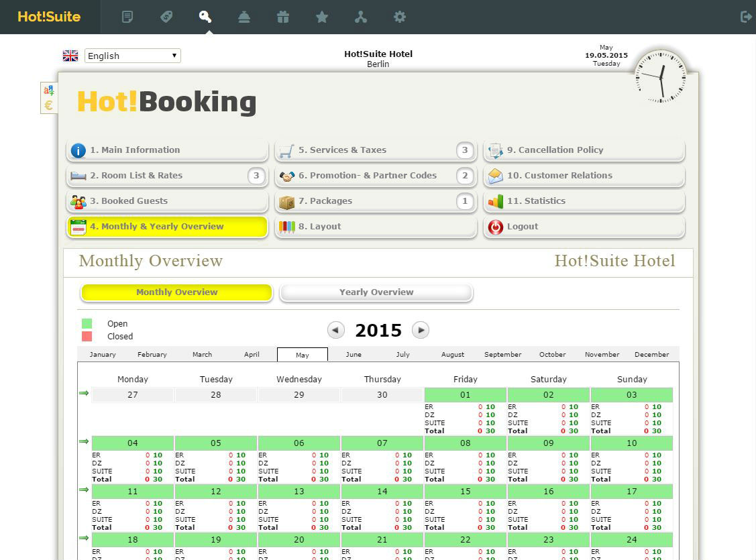Open 2. Room List & Rates
Screen dimensions: 756x560
(167, 176)
